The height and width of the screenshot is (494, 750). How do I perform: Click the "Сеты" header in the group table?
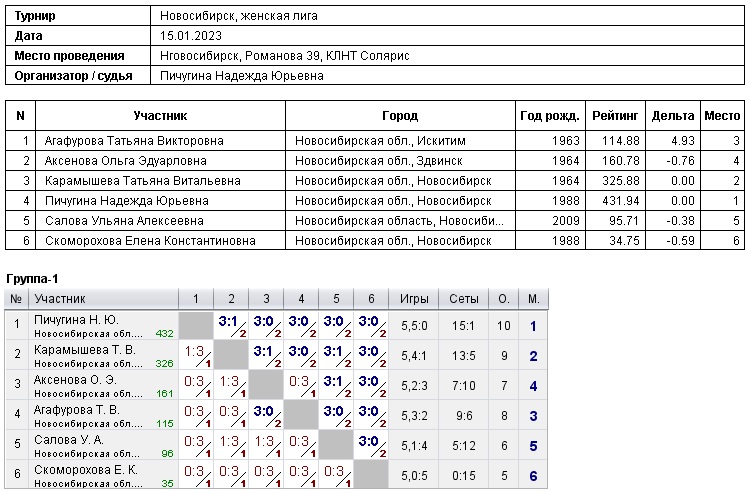464,298
